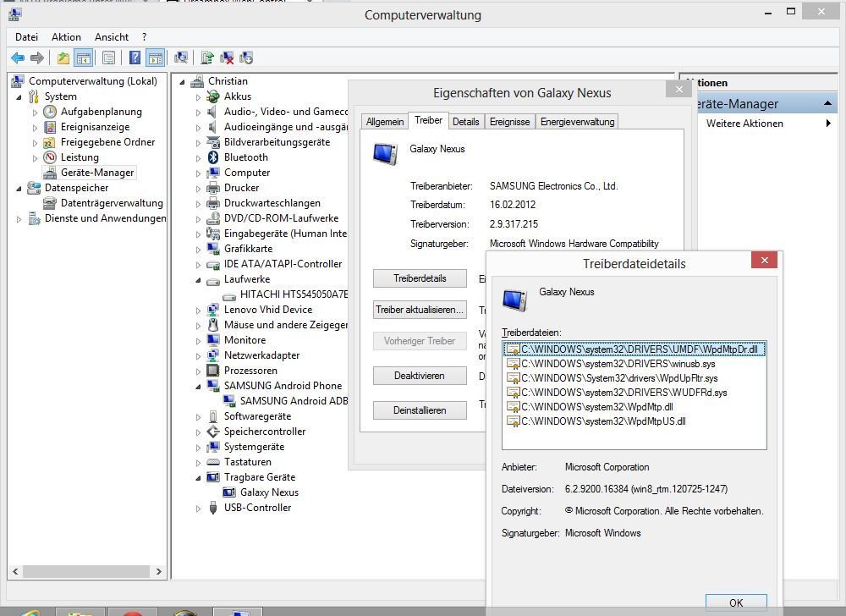Collapse the Tragbare Geräte category

[x=198, y=478]
